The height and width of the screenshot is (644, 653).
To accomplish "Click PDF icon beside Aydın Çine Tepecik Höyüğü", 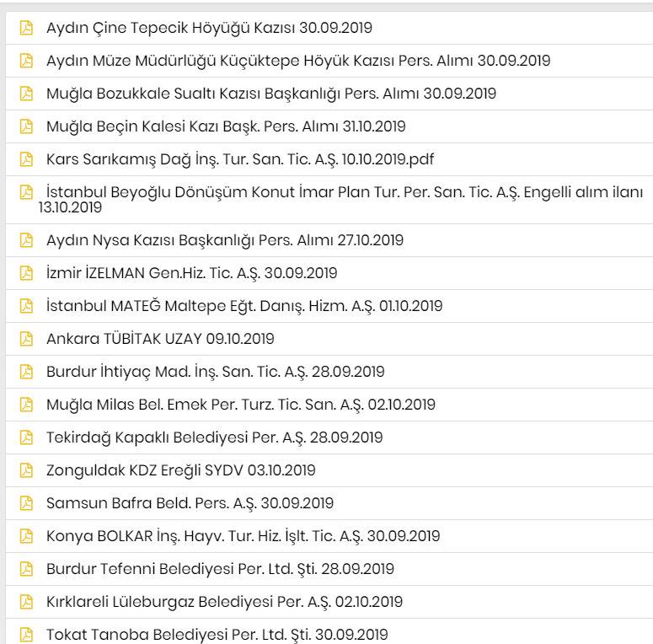I will (x=26, y=28).
